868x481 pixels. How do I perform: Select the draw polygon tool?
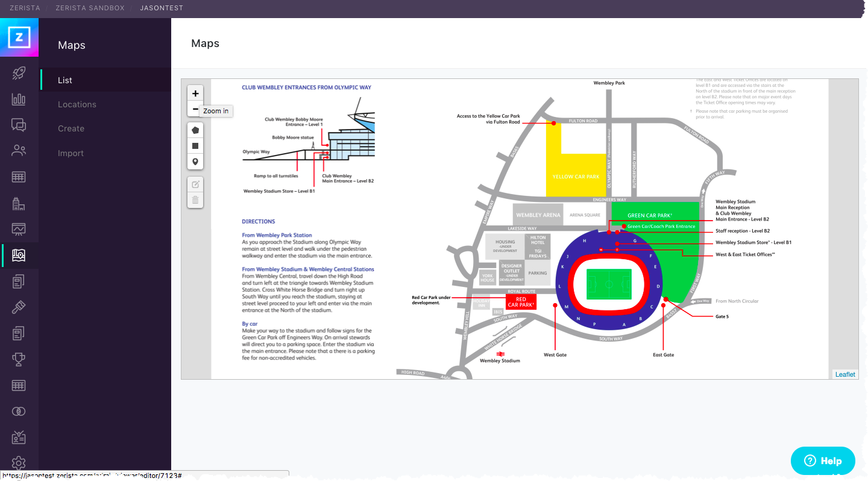[x=195, y=130]
